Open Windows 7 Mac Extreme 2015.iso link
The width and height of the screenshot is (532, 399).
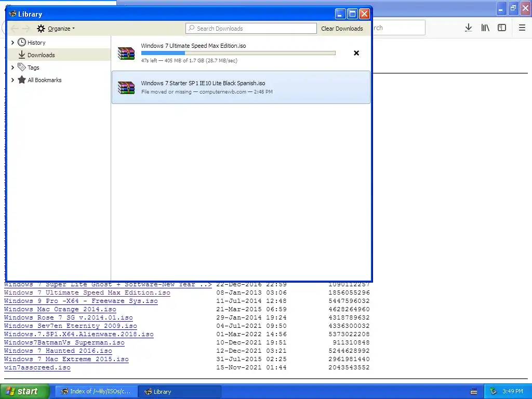tap(66, 359)
